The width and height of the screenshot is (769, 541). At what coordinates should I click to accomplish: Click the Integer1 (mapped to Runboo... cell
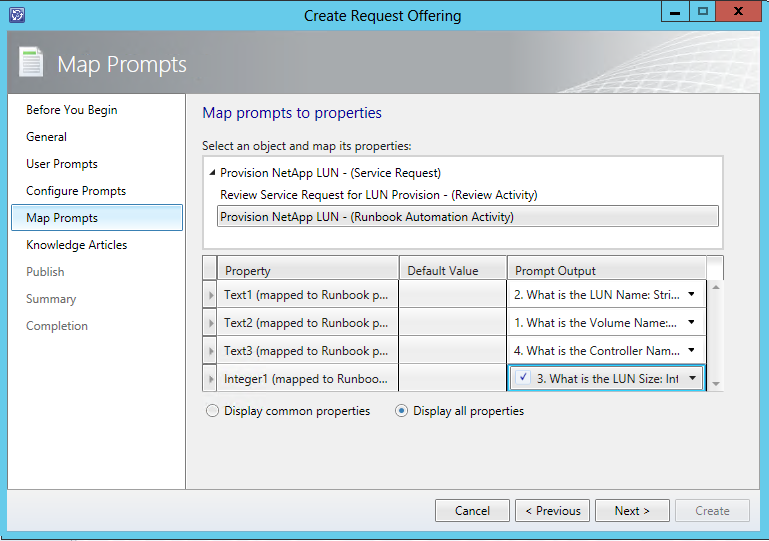[x=308, y=379]
